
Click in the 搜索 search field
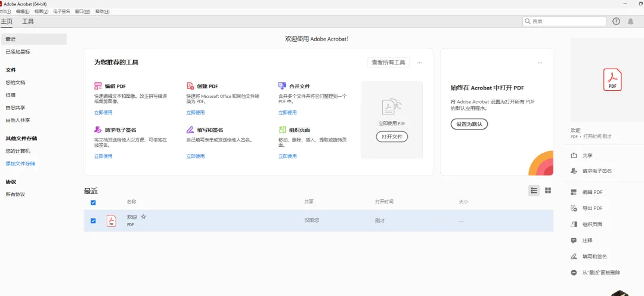[564, 21]
